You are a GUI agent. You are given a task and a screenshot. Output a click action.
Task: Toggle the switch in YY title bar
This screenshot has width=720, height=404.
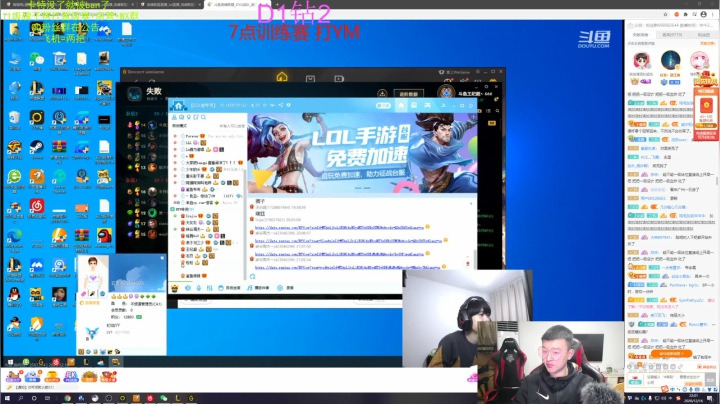click(382, 106)
